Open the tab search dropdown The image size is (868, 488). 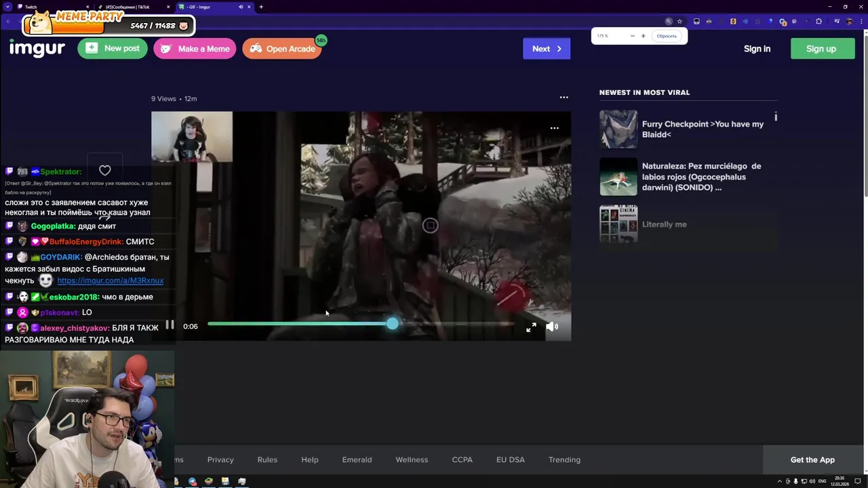[x=7, y=7]
